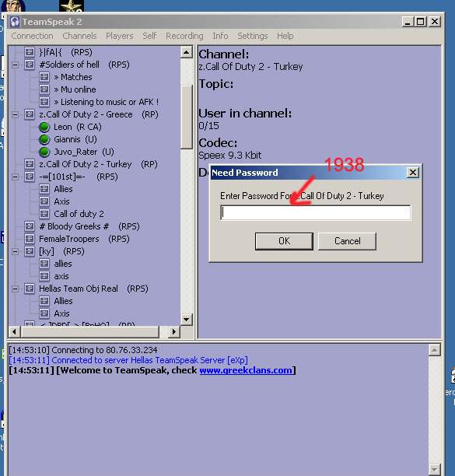
Task: Collapse the z.Call Of Duty 2 - Greece node
Action: pyautogui.click(x=15, y=115)
